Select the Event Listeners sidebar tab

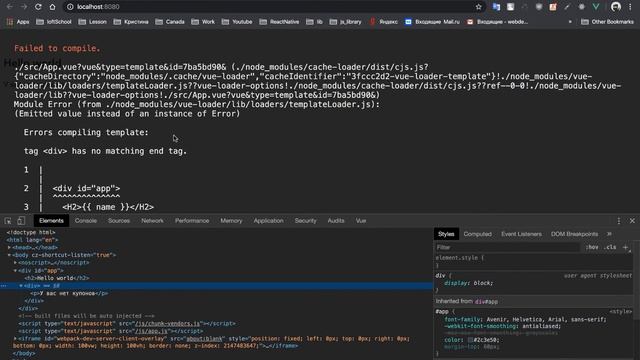coord(521,234)
